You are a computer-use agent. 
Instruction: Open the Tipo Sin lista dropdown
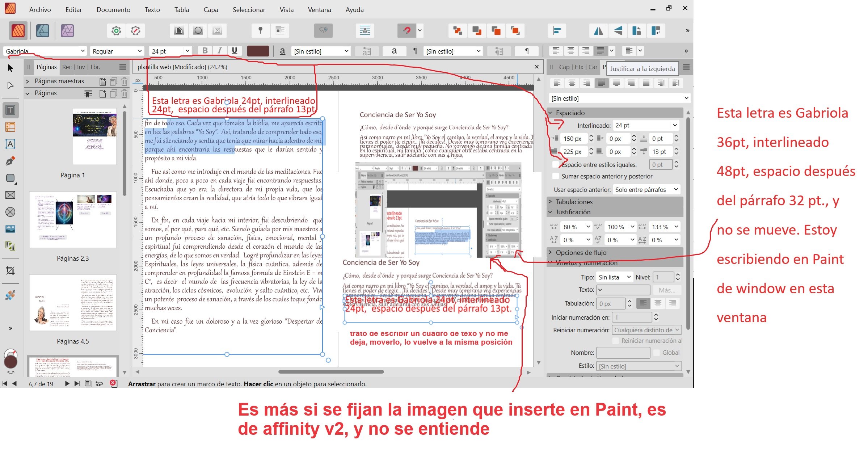(x=615, y=277)
